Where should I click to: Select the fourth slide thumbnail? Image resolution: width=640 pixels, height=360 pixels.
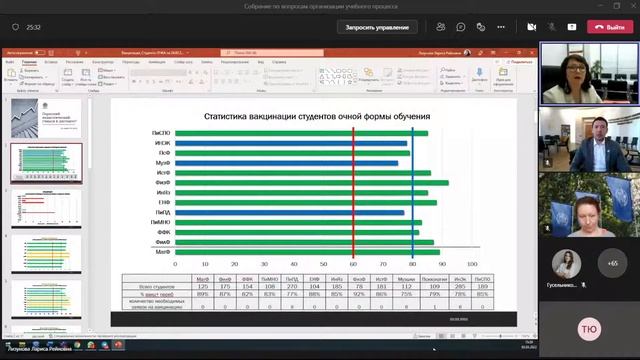click(x=46, y=254)
